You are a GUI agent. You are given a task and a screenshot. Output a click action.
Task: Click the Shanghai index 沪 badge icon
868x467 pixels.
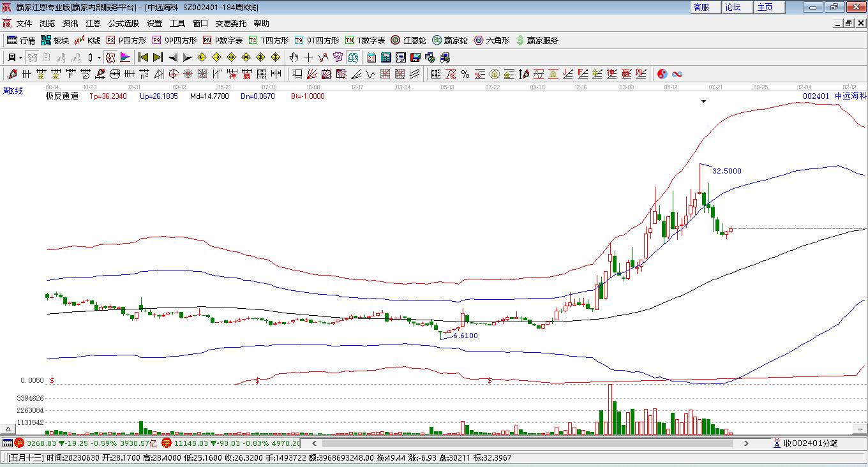[x=19, y=443]
